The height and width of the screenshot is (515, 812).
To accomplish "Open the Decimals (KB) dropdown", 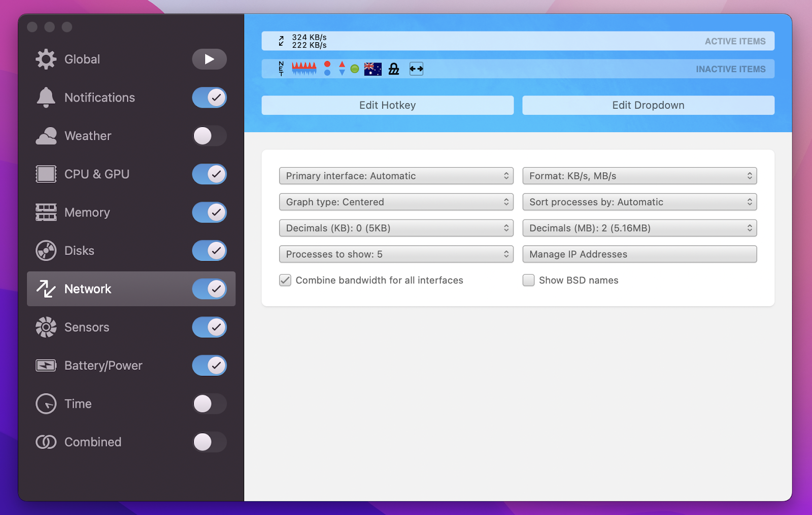I will click(x=396, y=228).
